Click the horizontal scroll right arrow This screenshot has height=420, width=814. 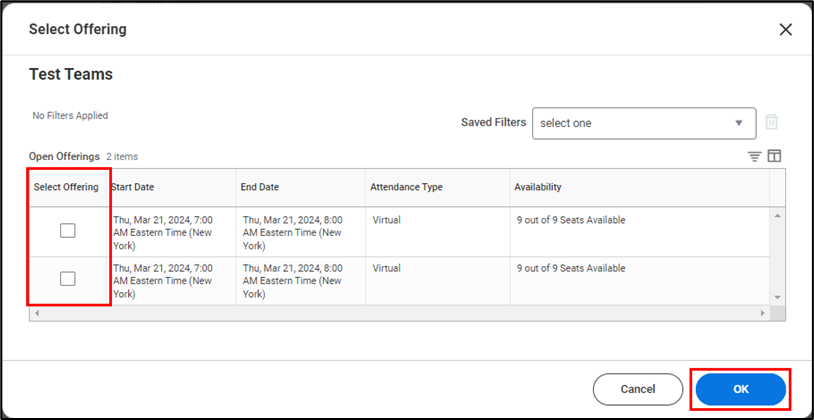[763, 313]
